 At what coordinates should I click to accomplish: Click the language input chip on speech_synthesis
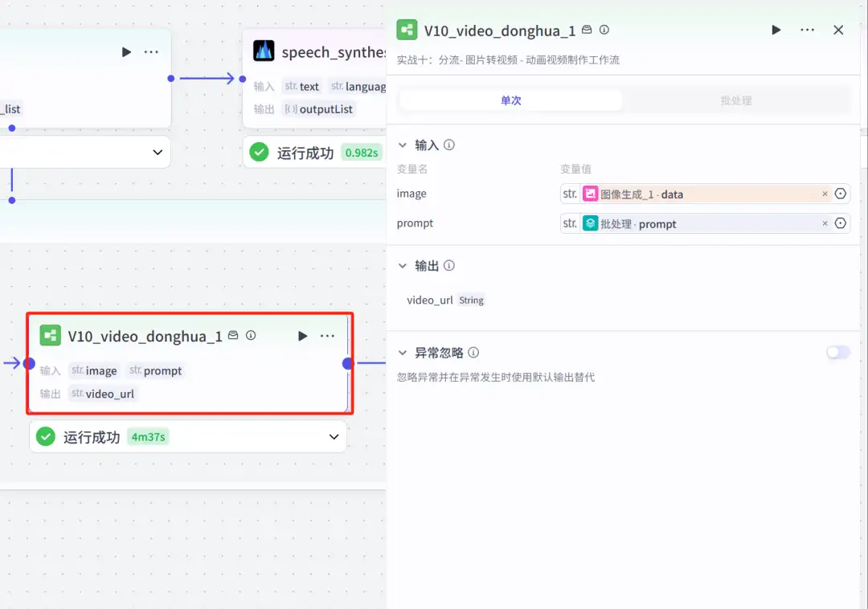[x=358, y=86]
